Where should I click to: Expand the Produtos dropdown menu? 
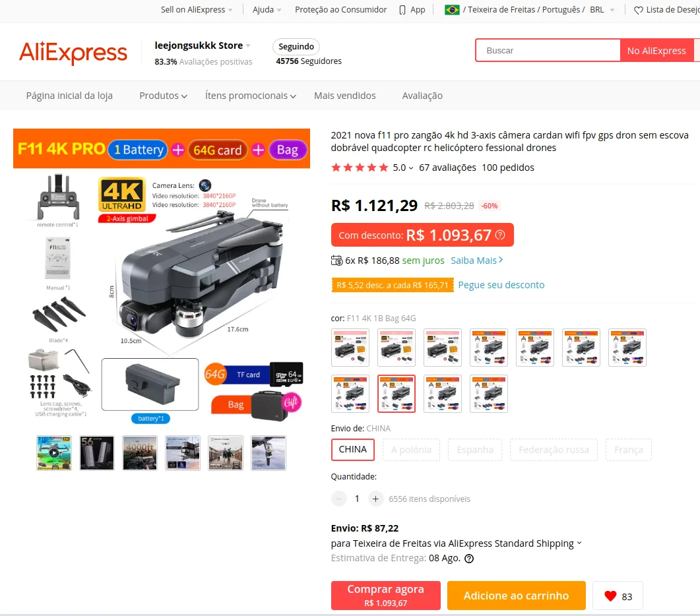click(164, 96)
